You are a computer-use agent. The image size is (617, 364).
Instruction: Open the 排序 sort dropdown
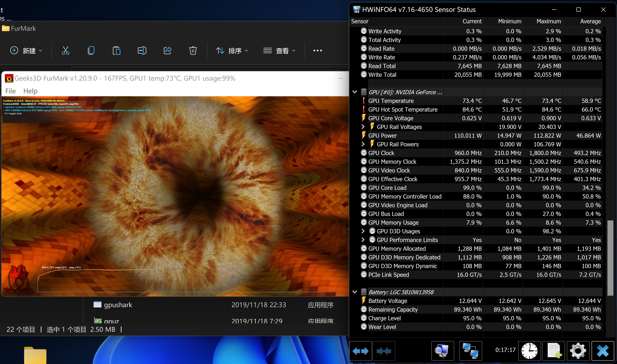[x=232, y=50]
